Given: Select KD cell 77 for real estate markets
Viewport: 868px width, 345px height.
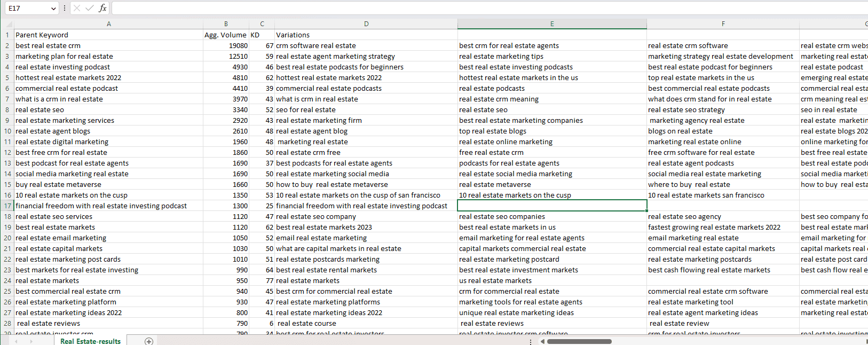Looking at the screenshot, I should click(x=262, y=280).
